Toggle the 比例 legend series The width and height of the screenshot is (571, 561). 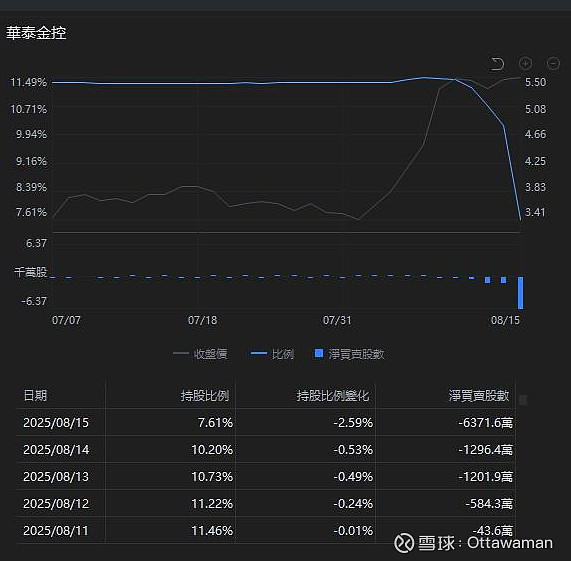point(272,354)
